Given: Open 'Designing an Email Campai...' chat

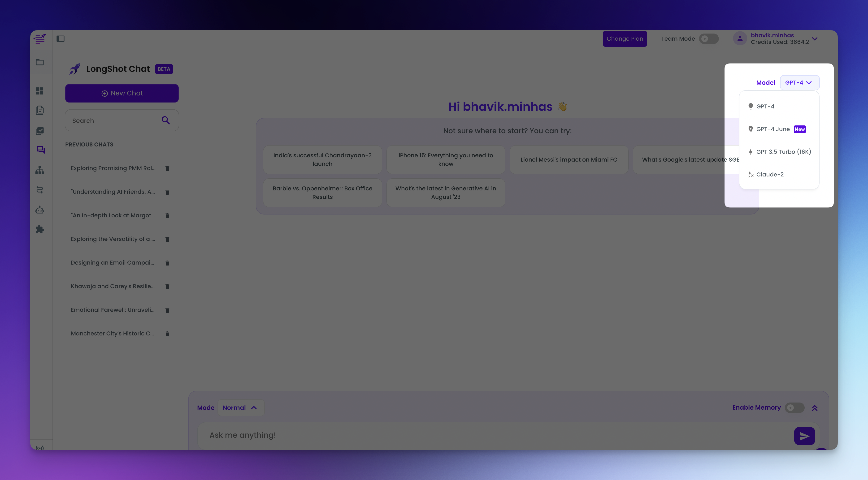Looking at the screenshot, I should [x=113, y=262].
